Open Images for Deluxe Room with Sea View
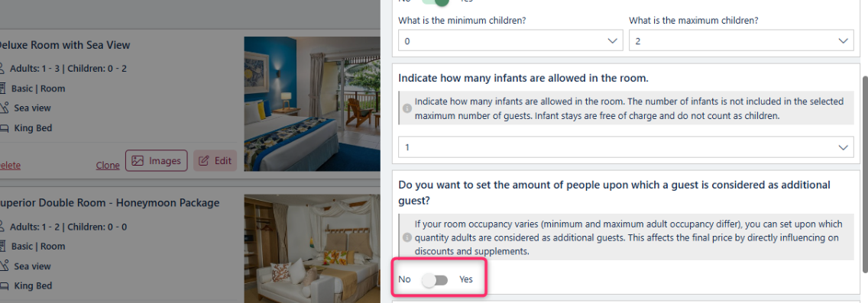Image resolution: width=868 pixels, height=303 pixels. pos(157,161)
